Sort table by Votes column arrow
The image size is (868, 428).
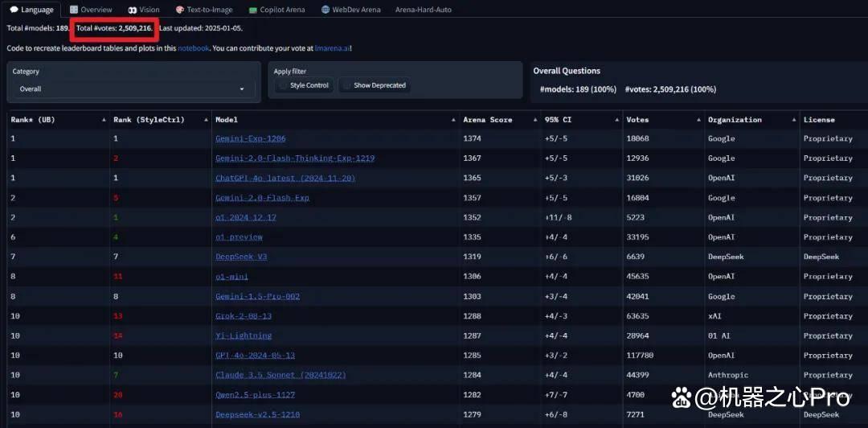[x=698, y=120]
